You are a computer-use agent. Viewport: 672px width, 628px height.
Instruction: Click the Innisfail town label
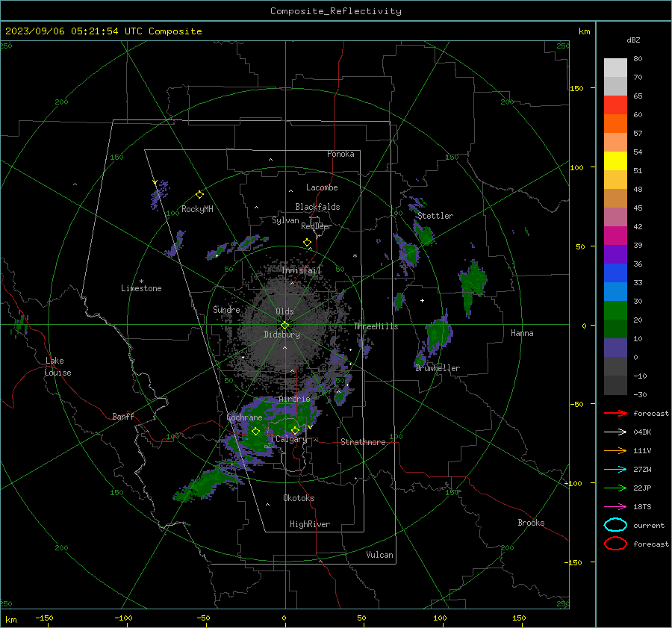(302, 270)
